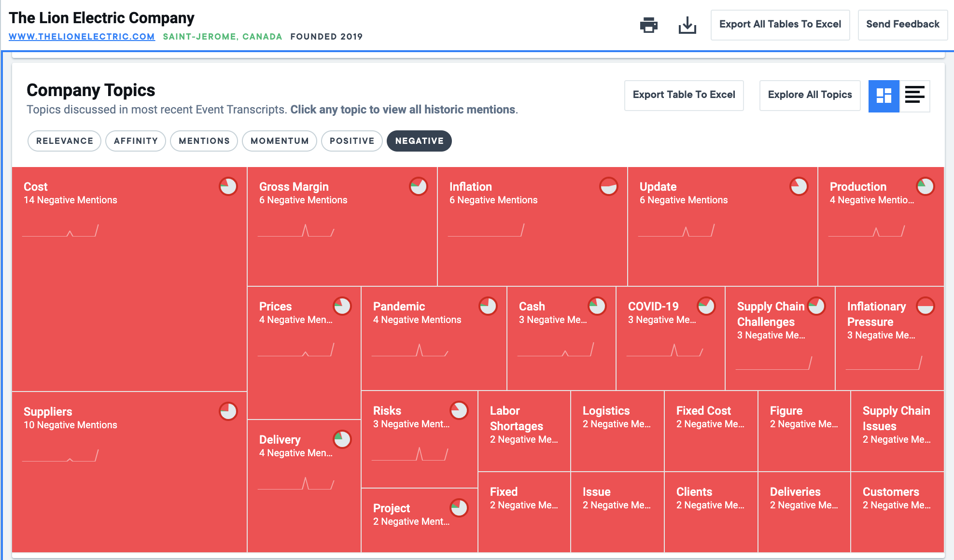This screenshot has height=560, width=954.
Task: Click the Inflation trend sparkline
Action: (486, 230)
